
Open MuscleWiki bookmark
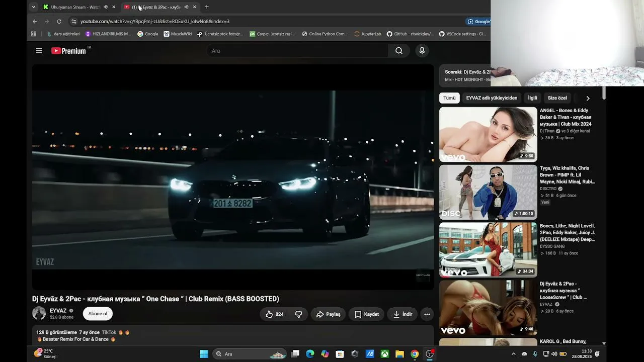click(178, 34)
